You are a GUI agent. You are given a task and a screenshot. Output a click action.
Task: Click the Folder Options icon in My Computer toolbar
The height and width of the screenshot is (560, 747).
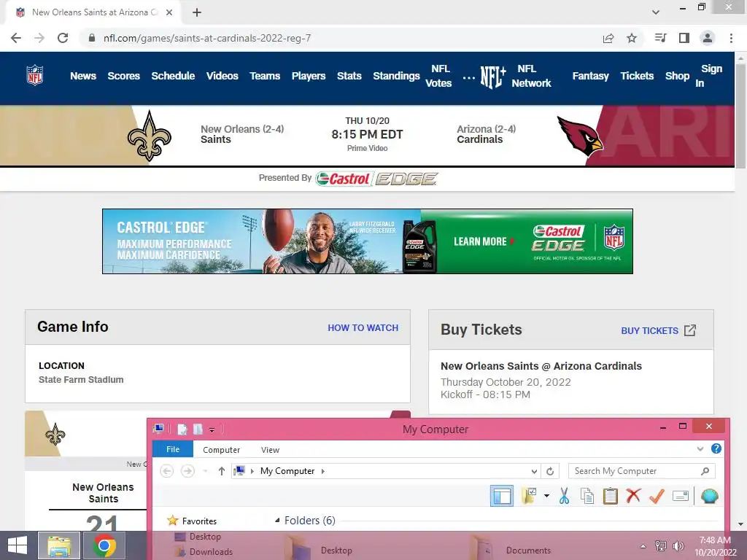[x=529, y=496]
